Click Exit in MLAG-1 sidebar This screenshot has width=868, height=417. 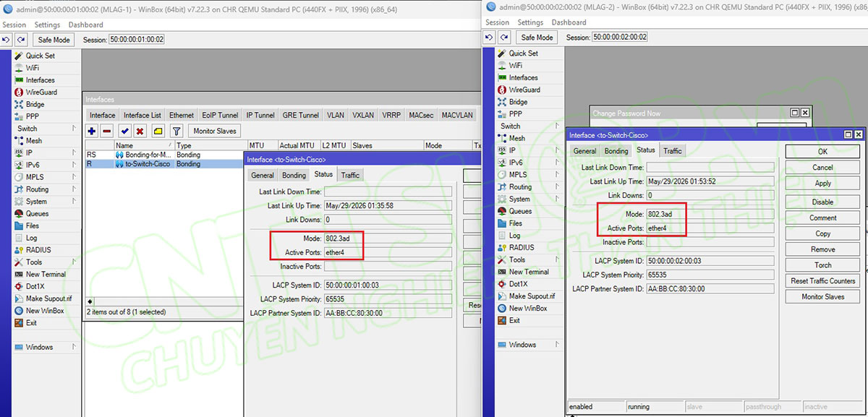31,323
